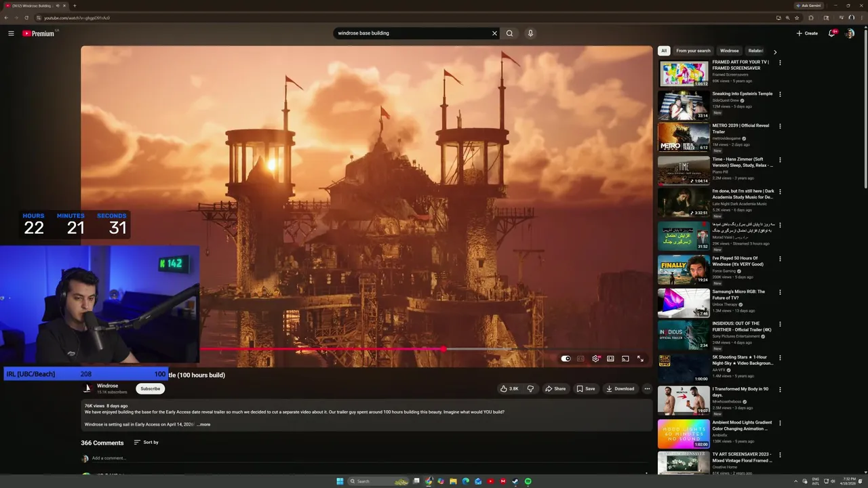Screen dimensions: 868x488
Task: Open the Create menu
Action: (x=807, y=33)
